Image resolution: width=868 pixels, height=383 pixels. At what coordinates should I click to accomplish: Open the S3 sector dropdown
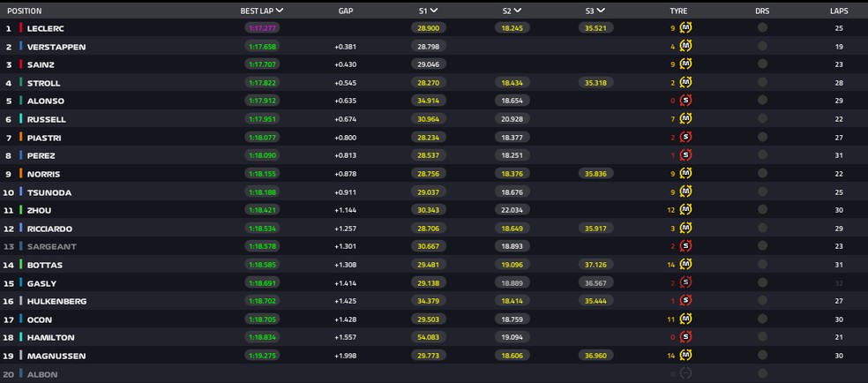point(601,11)
